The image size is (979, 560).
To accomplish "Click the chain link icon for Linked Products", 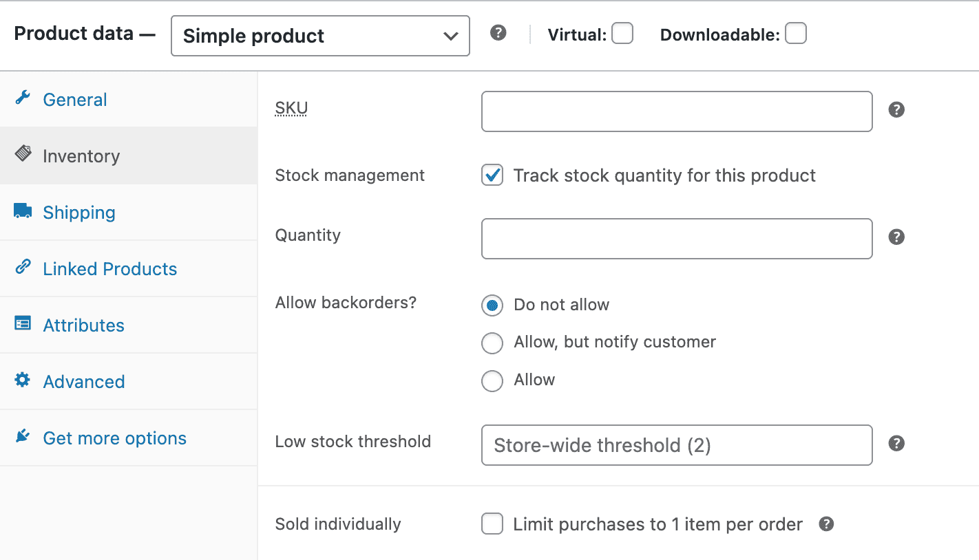I will (x=23, y=268).
